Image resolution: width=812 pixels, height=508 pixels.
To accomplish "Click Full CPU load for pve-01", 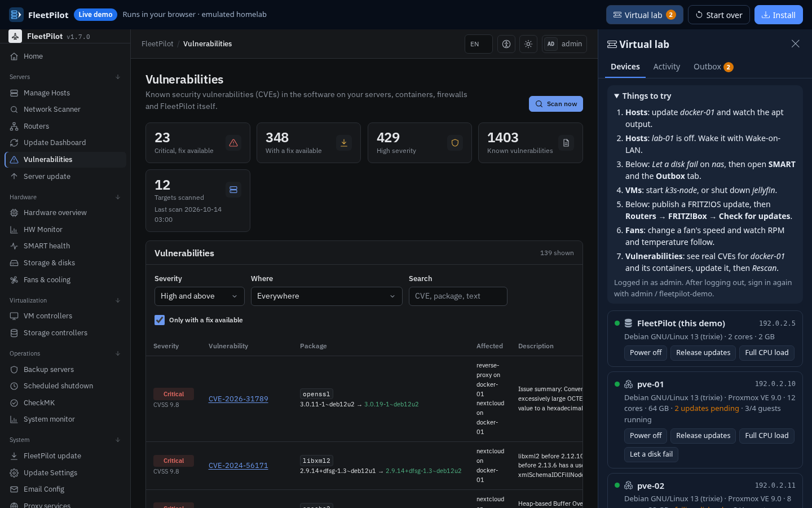I will point(767,436).
